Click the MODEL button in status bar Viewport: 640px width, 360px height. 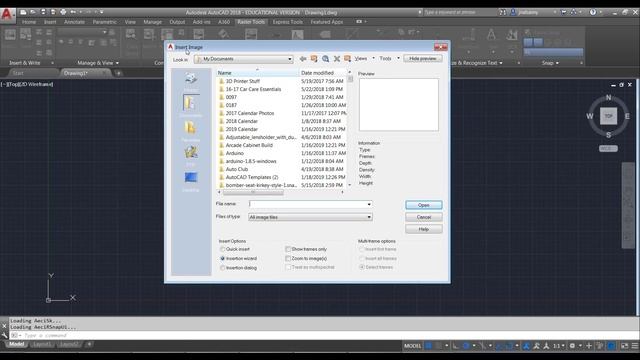click(x=412, y=346)
